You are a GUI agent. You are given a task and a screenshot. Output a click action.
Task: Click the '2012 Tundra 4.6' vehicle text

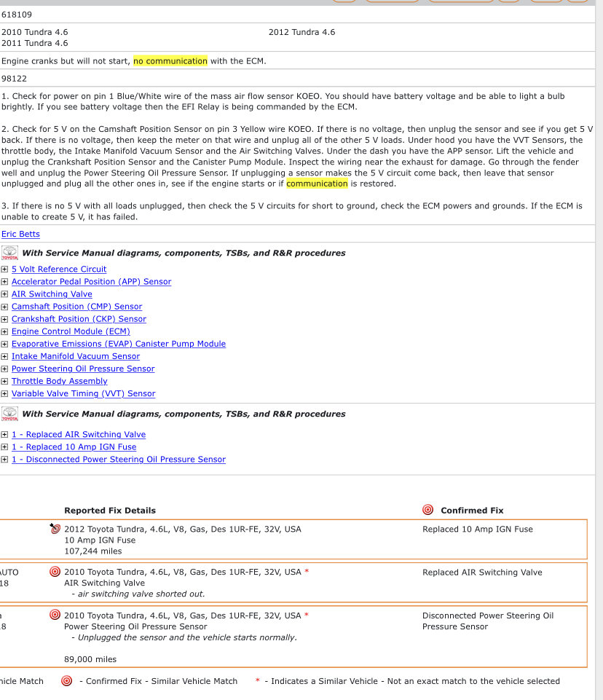click(x=301, y=32)
